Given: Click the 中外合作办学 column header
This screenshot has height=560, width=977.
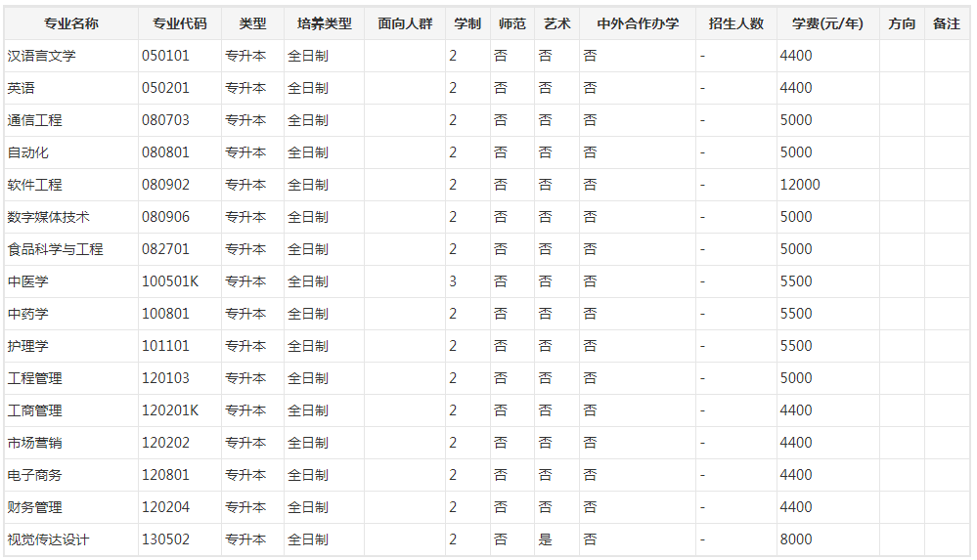Looking at the screenshot, I should click(638, 23).
